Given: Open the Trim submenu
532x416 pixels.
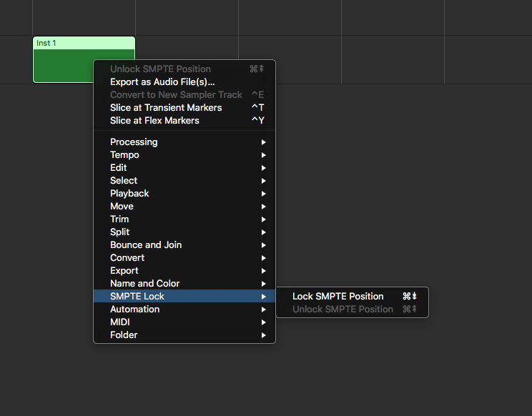Looking at the screenshot, I should 119,219.
